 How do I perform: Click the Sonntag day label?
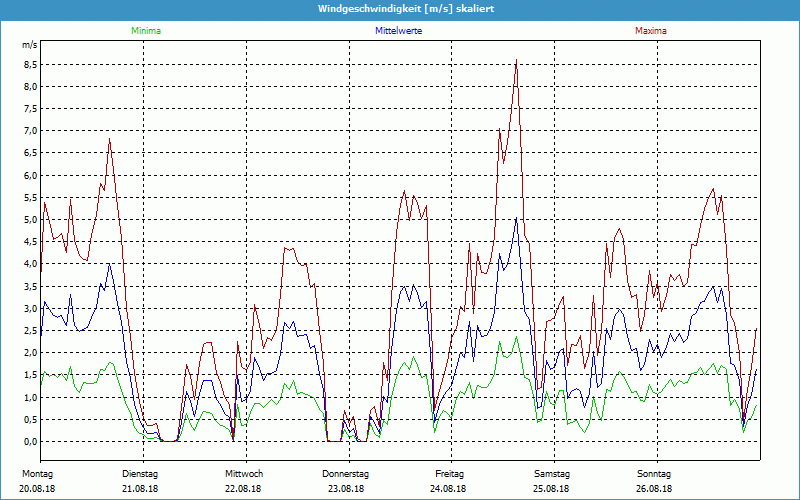[654, 474]
